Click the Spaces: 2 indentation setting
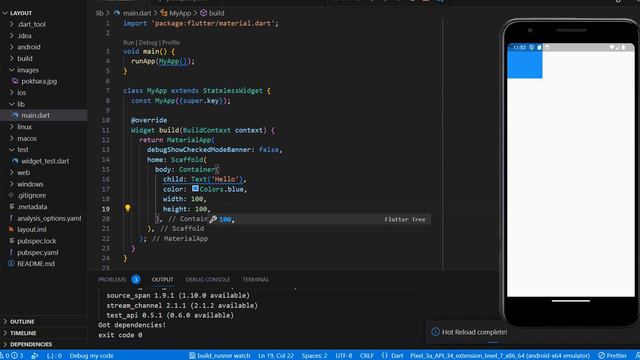Image resolution: width=640 pixels, height=360 pixels. pos(314,356)
